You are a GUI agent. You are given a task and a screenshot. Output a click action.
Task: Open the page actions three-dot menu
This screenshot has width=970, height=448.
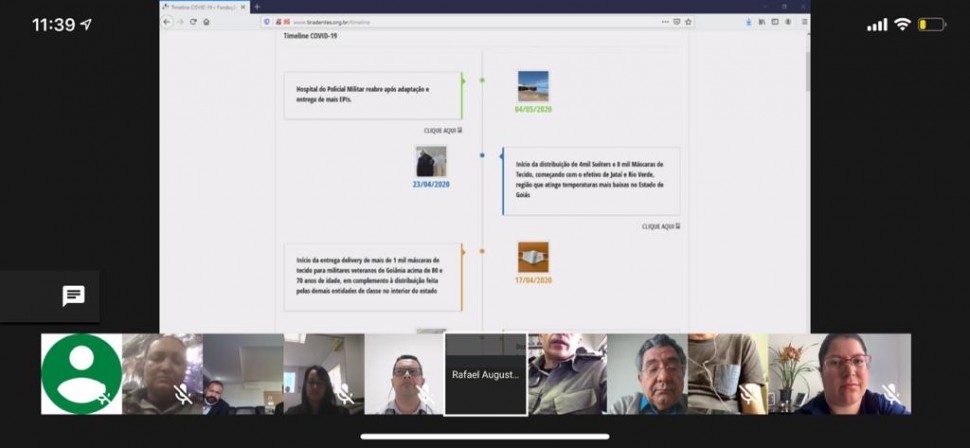coord(665,22)
